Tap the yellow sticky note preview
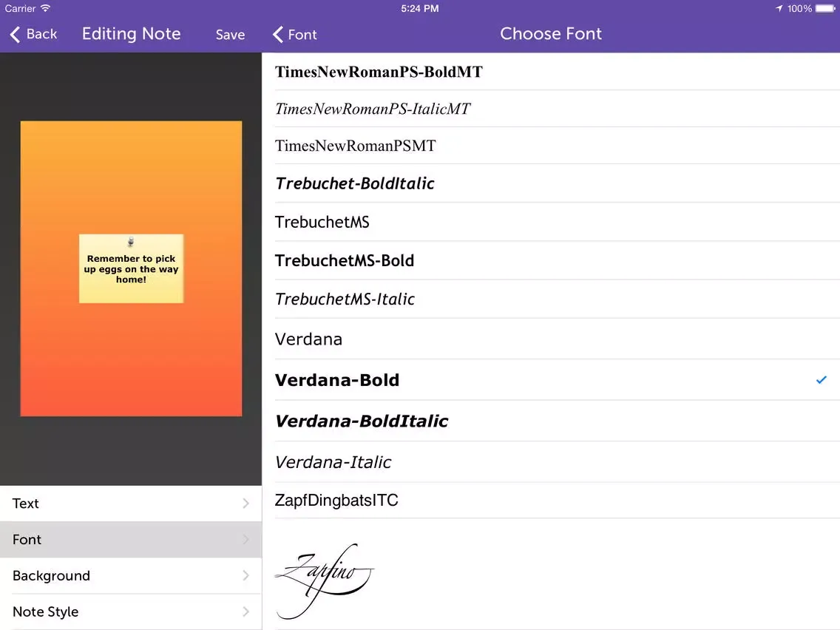 point(132,269)
